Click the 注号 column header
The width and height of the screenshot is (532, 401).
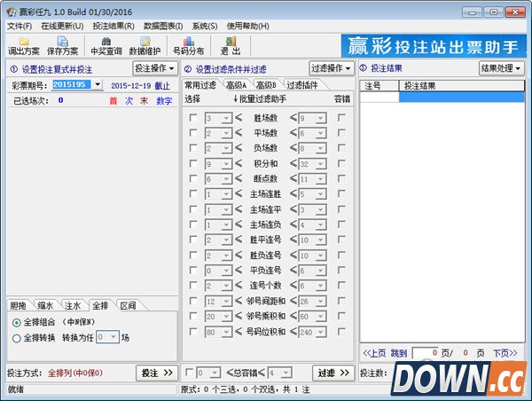point(379,86)
